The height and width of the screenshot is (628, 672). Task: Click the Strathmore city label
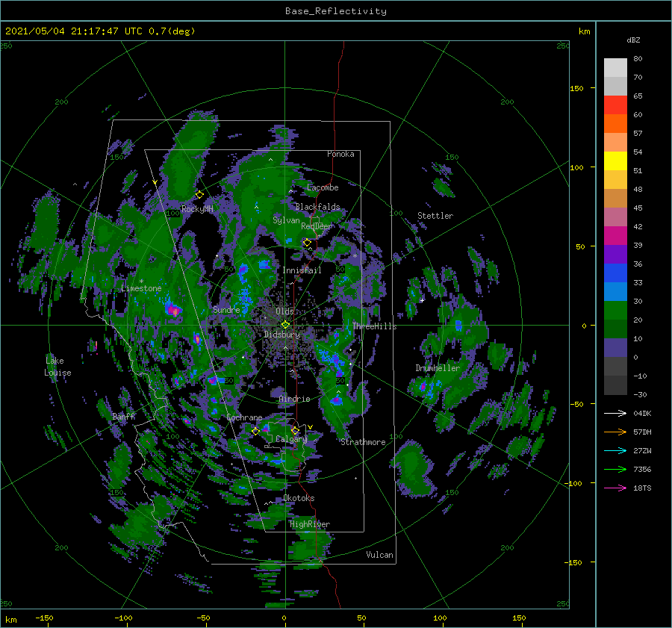coord(363,442)
